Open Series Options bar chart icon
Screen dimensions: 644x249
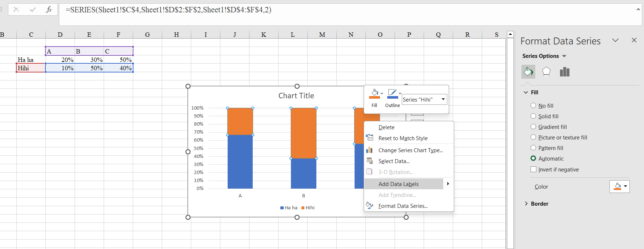tap(564, 72)
